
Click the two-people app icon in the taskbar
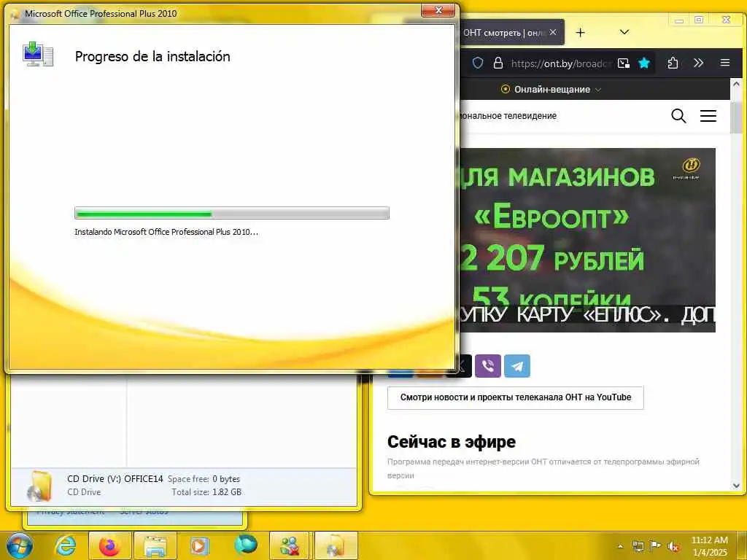pos(290,545)
